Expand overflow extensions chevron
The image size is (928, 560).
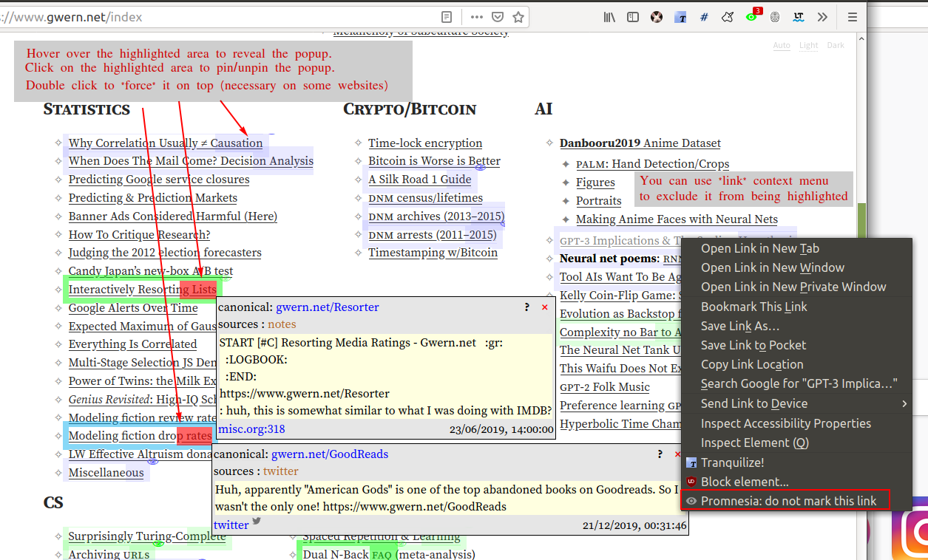coord(822,17)
